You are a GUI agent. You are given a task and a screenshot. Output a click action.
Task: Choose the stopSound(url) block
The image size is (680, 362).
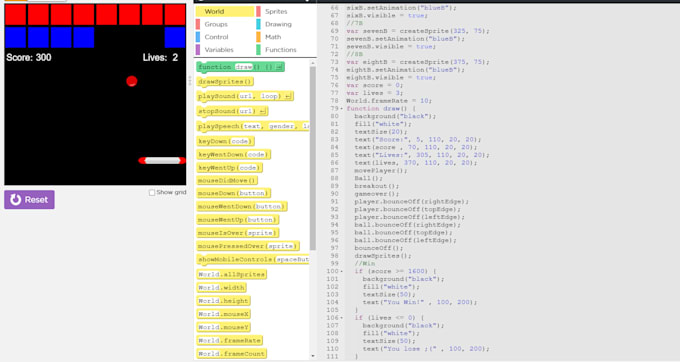pos(232,111)
